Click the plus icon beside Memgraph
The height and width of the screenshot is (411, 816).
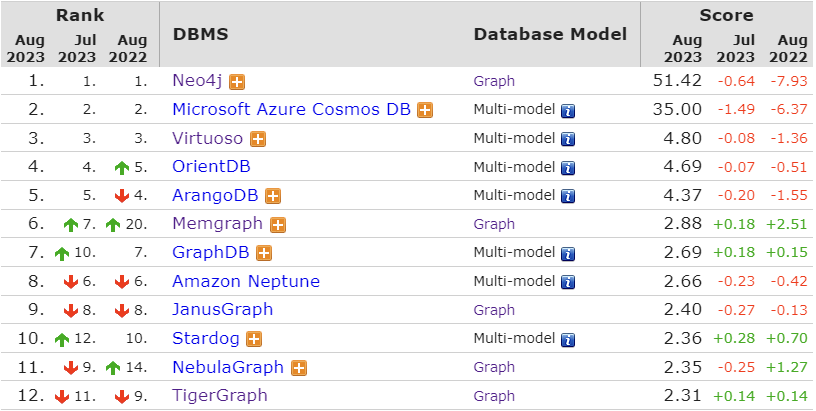[x=278, y=225]
